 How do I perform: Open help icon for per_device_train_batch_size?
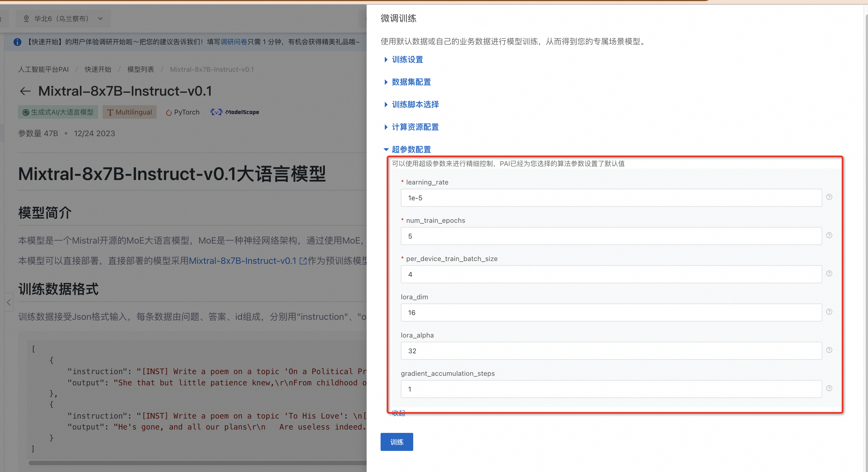click(829, 274)
